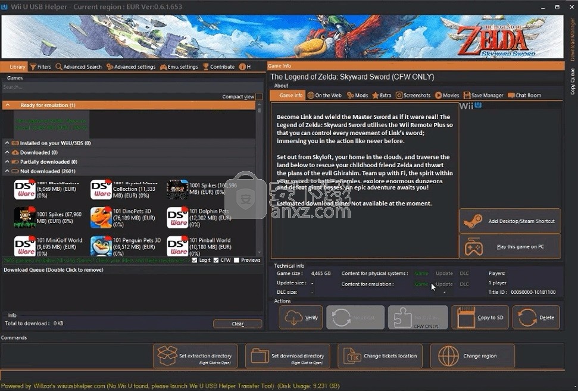Click Change tickets location button
The height and width of the screenshot is (392, 578).
tap(380, 356)
